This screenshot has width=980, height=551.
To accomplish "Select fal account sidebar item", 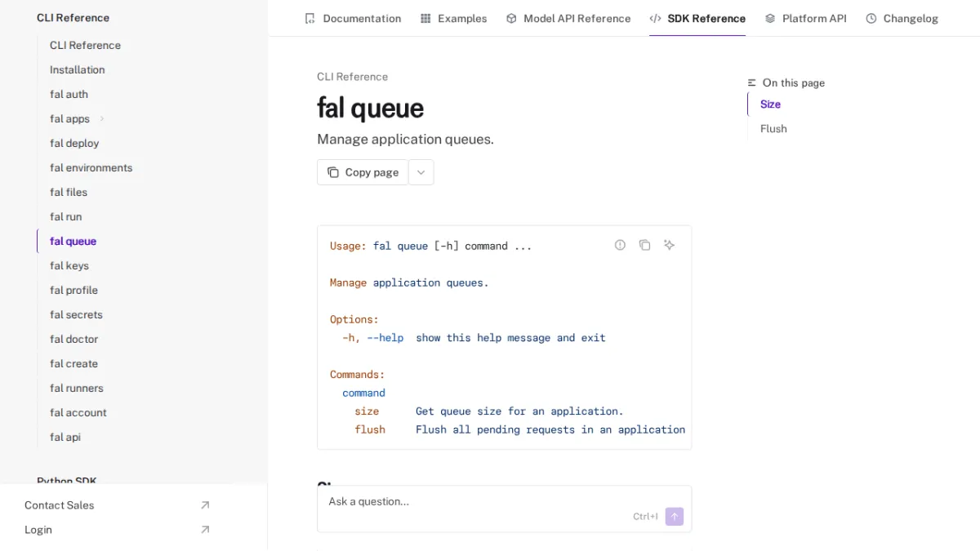I will 78,412.
